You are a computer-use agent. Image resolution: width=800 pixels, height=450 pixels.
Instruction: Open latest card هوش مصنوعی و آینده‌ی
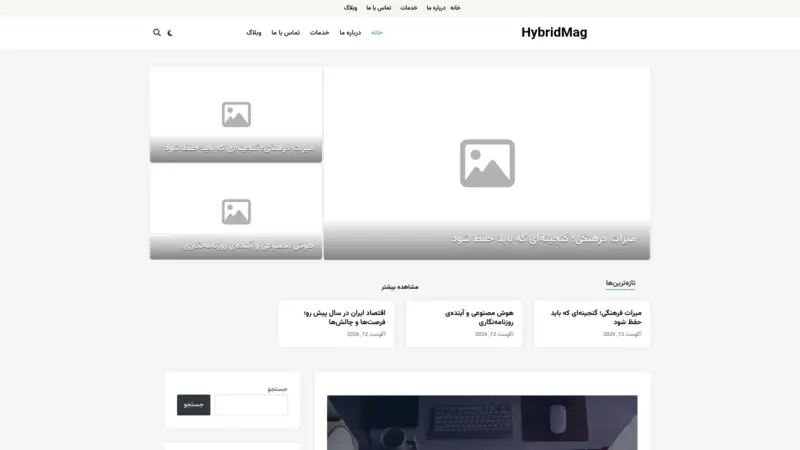479,317
